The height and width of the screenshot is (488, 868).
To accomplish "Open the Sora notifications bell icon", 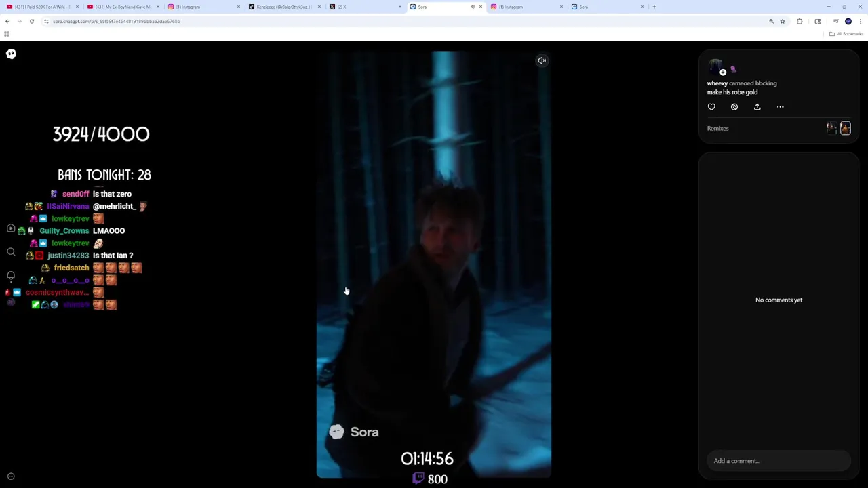I will 11,275.
